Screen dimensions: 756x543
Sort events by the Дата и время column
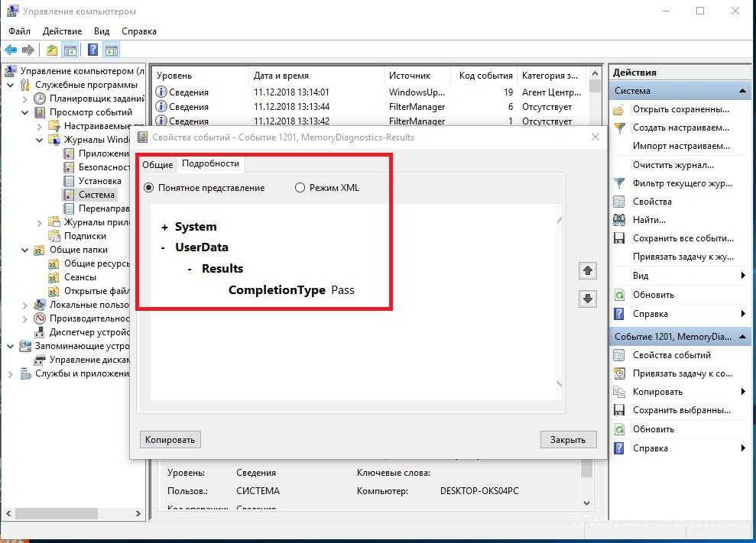281,76
